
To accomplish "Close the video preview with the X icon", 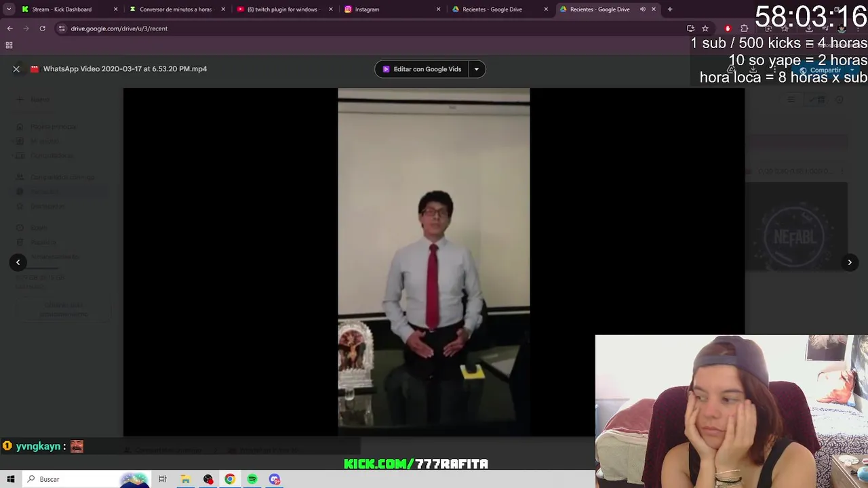I will click(16, 68).
